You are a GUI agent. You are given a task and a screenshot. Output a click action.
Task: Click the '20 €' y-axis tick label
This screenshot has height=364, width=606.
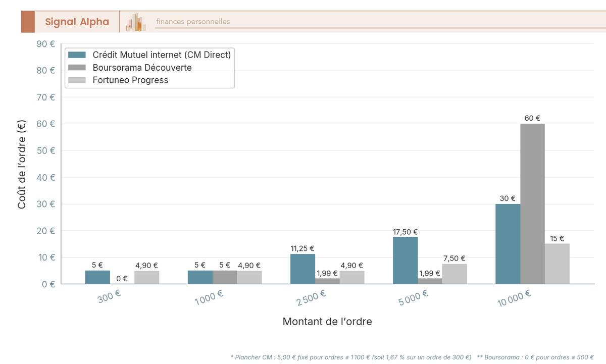[x=46, y=231]
